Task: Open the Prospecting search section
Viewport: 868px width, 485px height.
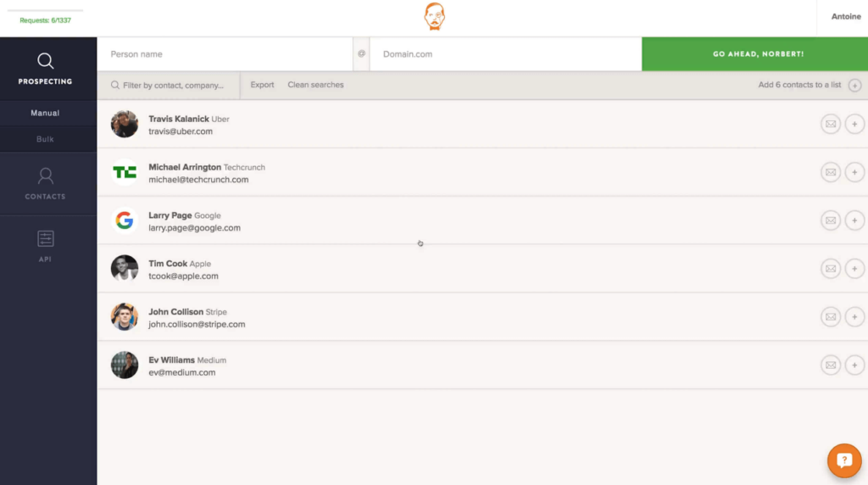Action: pos(46,69)
